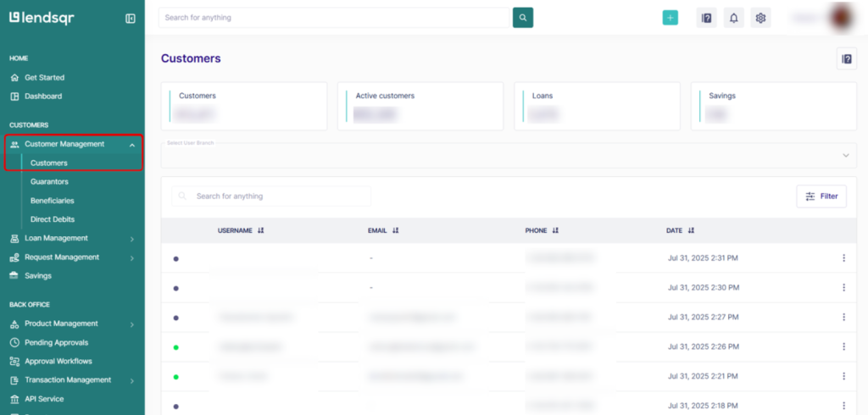Expand Request Management chevron
Viewport: 868px width, 415px height.
(x=131, y=257)
